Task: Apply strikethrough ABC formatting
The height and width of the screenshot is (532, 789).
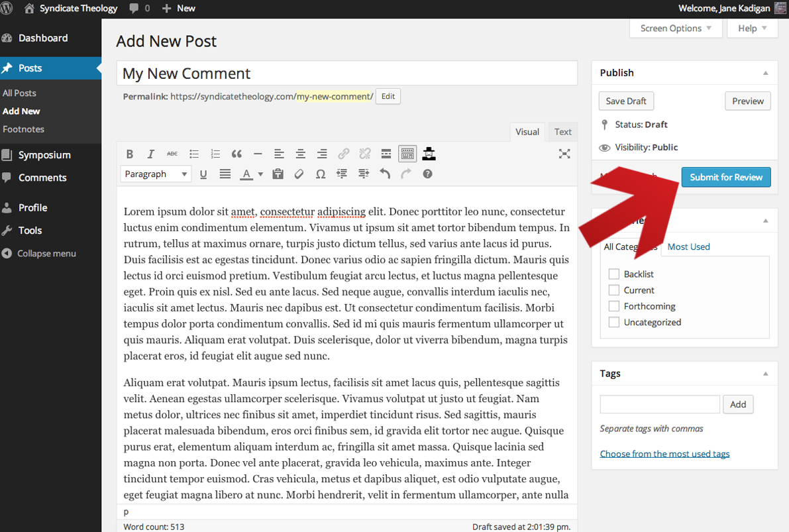Action: pyautogui.click(x=172, y=154)
